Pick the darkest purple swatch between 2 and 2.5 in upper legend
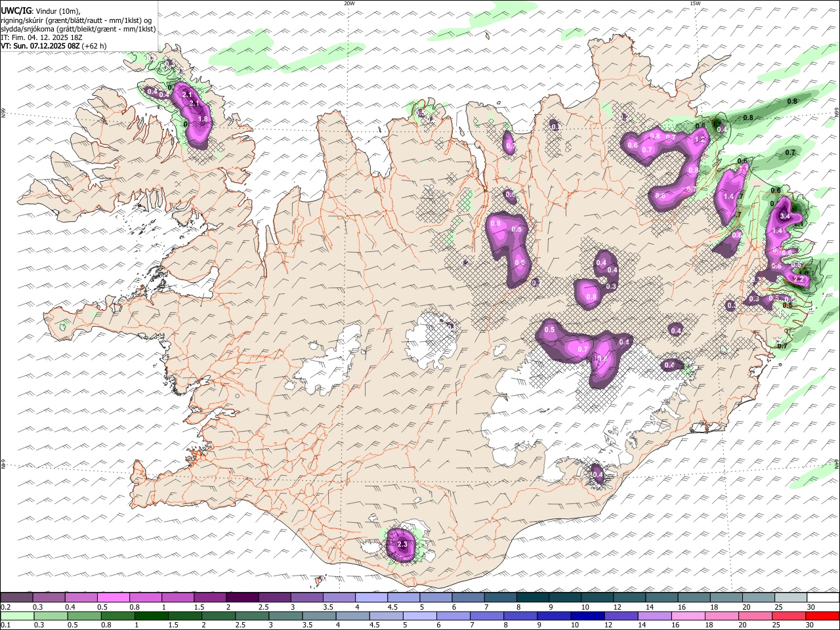This screenshot has height=630, width=840. pyautogui.click(x=242, y=598)
